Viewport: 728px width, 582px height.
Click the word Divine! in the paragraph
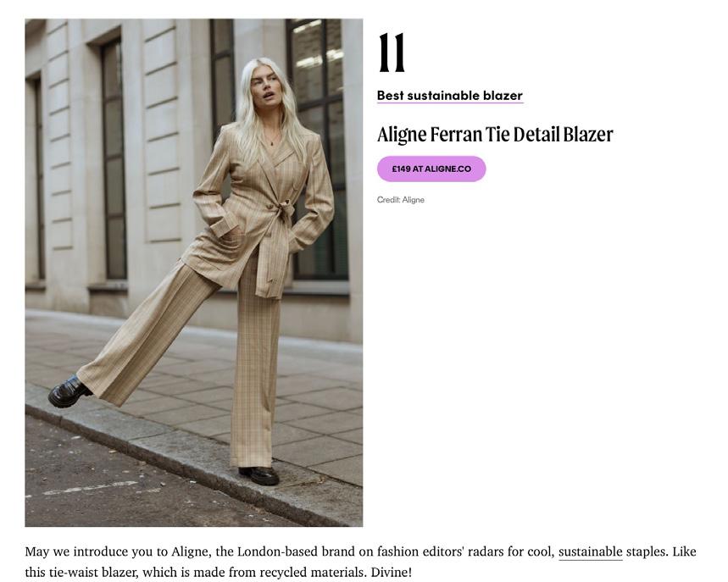(x=391, y=572)
